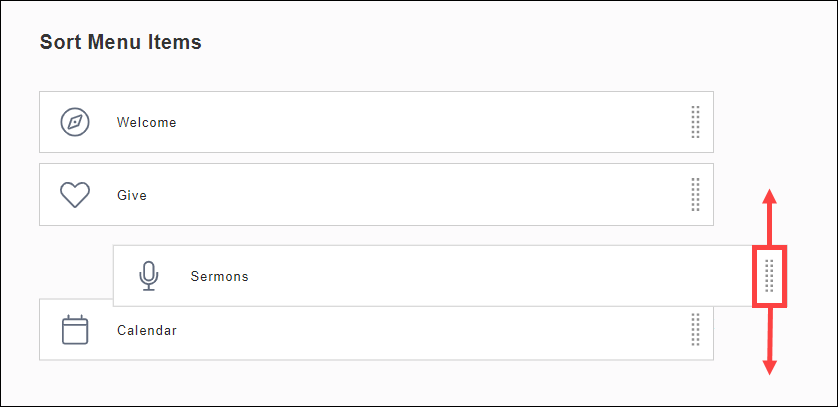Click the empty gap left of Sermons row
Image resolution: width=838 pixels, height=407 pixels.
click(x=75, y=262)
